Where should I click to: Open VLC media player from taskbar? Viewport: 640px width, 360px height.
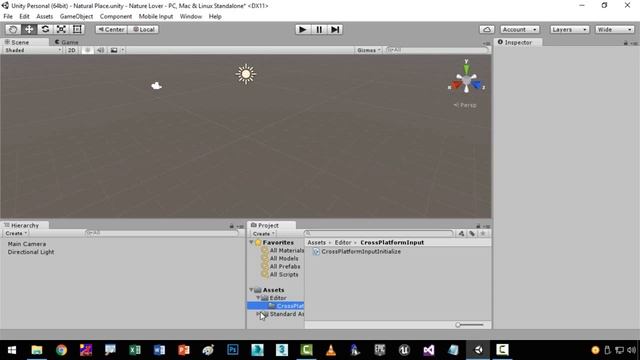click(331, 350)
